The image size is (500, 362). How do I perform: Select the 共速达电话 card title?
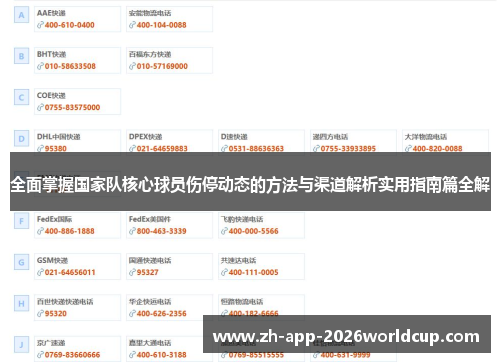point(238,260)
